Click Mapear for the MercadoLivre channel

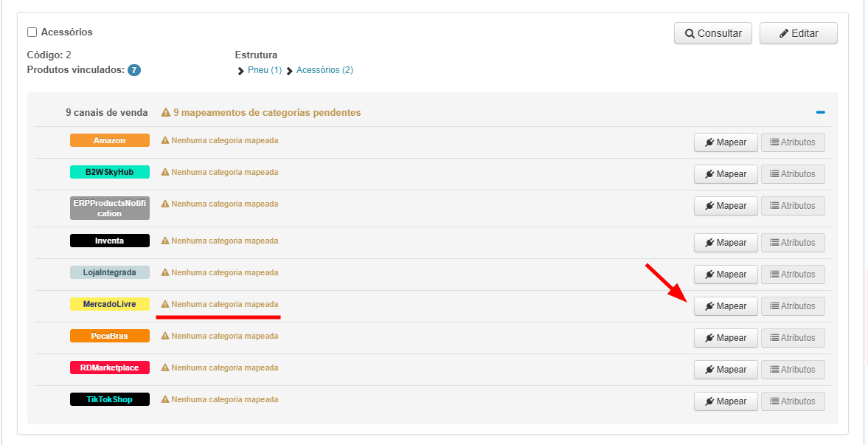726,306
